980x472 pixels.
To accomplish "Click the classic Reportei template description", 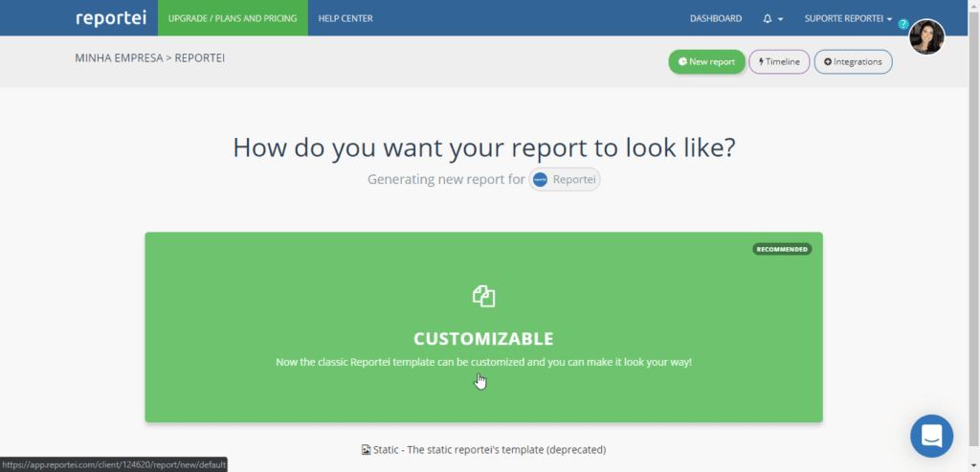I will tap(483, 362).
